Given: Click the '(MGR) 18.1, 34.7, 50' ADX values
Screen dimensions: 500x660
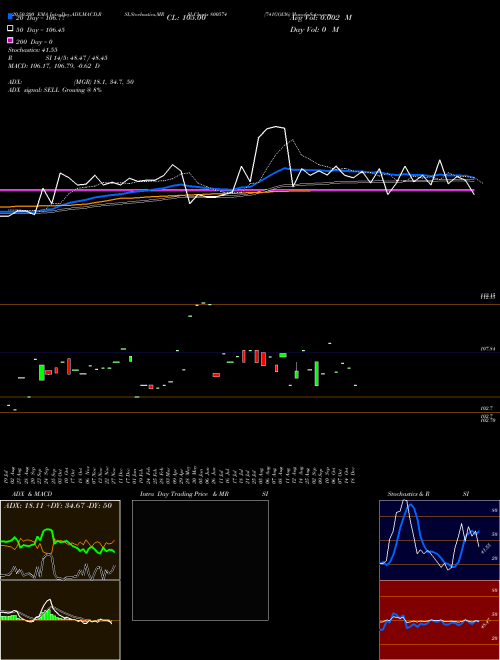Looking at the screenshot, I should click(x=104, y=82).
